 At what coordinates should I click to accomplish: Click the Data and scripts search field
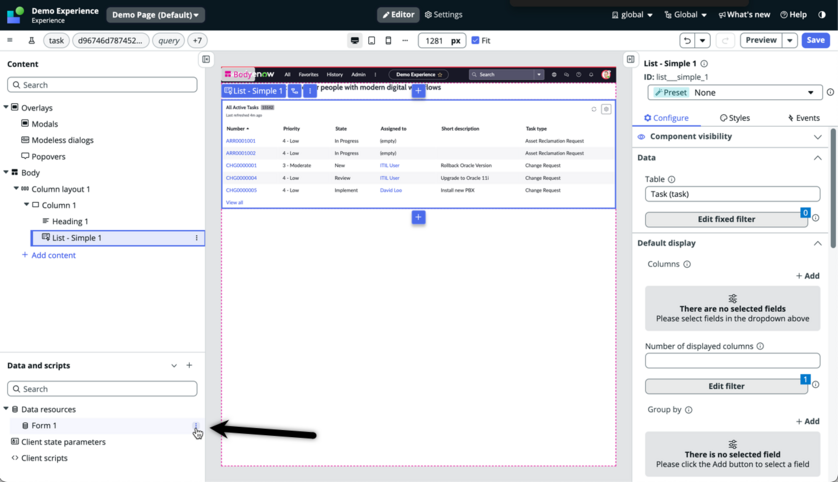pyautogui.click(x=102, y=388)
